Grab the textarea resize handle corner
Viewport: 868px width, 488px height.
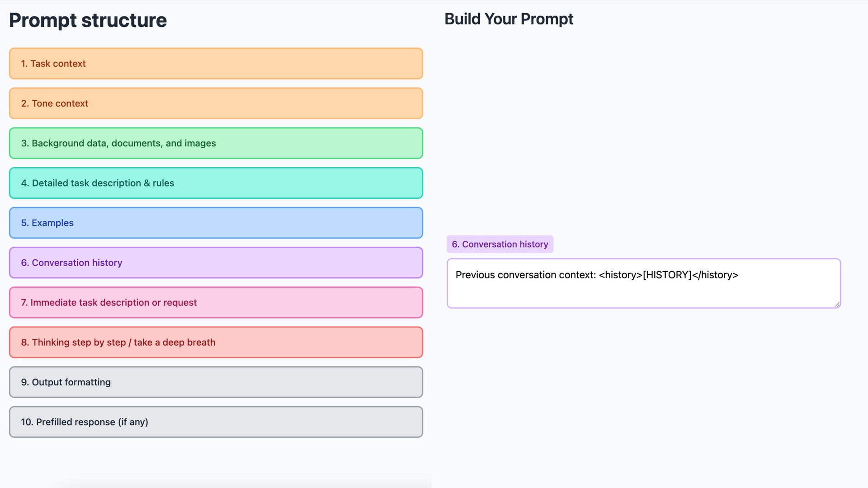[x=837, y=305]
